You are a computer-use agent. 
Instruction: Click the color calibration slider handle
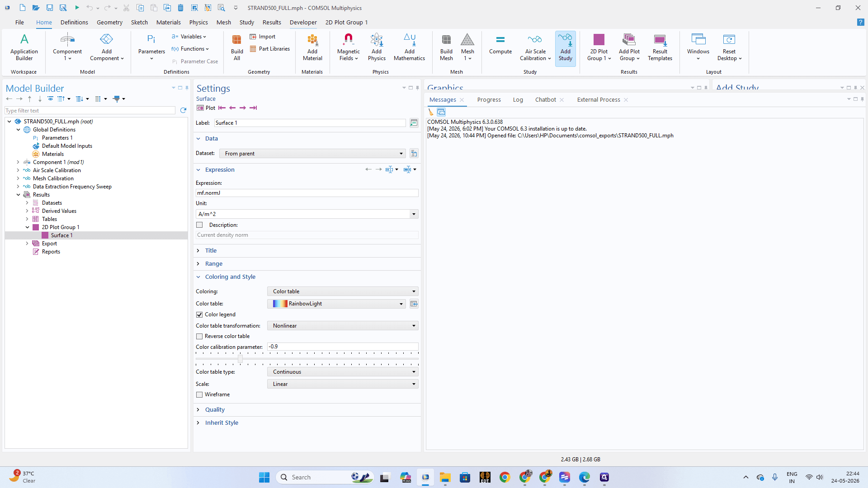click(240, 359)
